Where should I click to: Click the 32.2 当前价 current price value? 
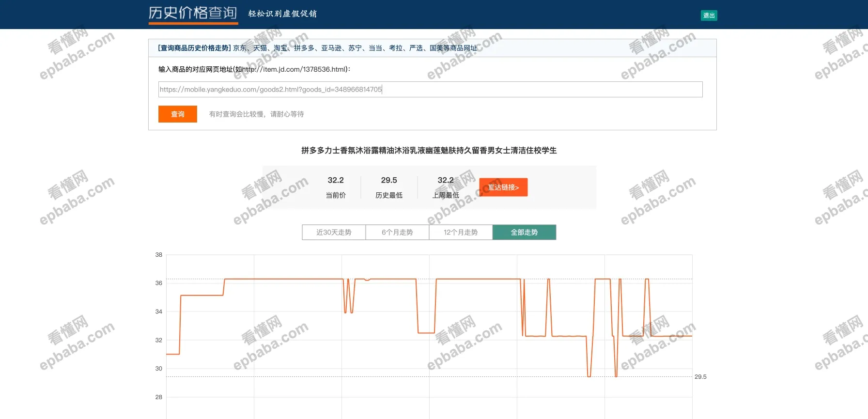point(336,180)
